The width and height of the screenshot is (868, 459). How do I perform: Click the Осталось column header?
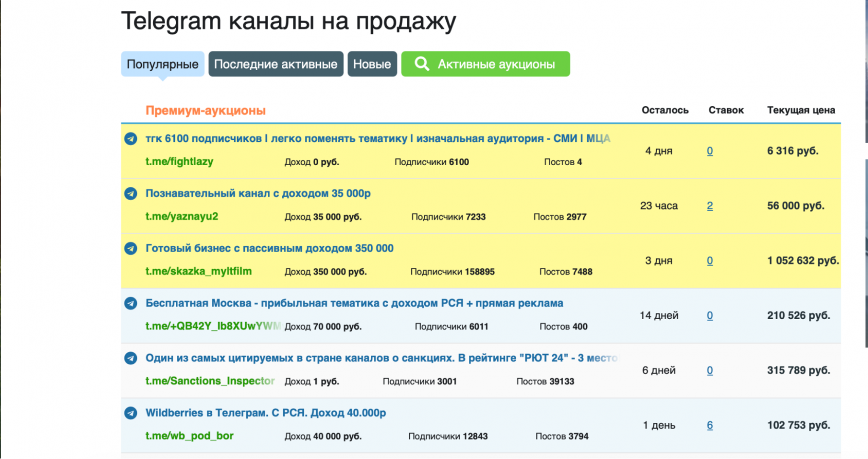pyautogui.click(x=665, y=110)
